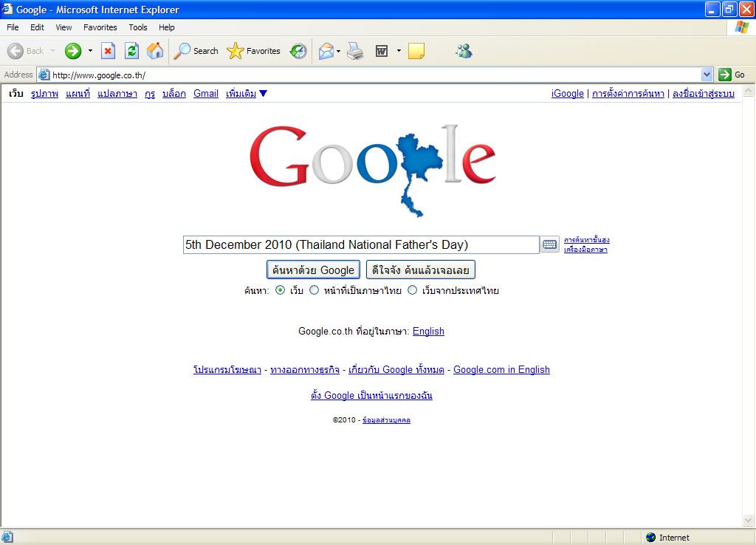Click the ข้อมูลส่วนบุคคล privacy link
This screenshot has width=756, height=545.
386,420
